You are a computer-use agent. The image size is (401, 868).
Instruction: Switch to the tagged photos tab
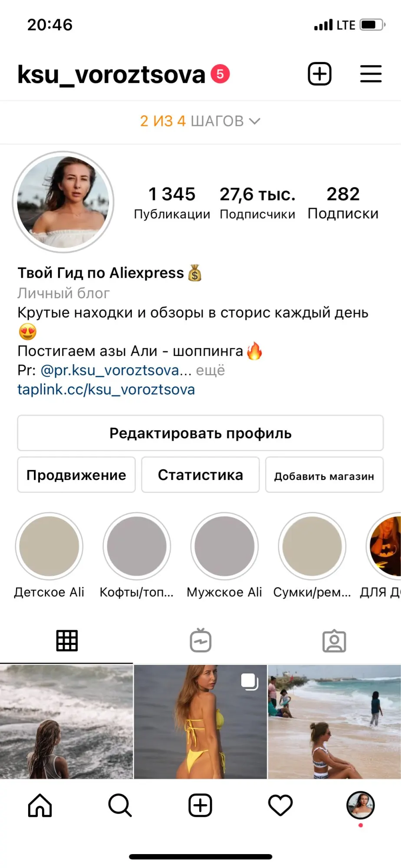pyautogui.click(x=334, y=641)
